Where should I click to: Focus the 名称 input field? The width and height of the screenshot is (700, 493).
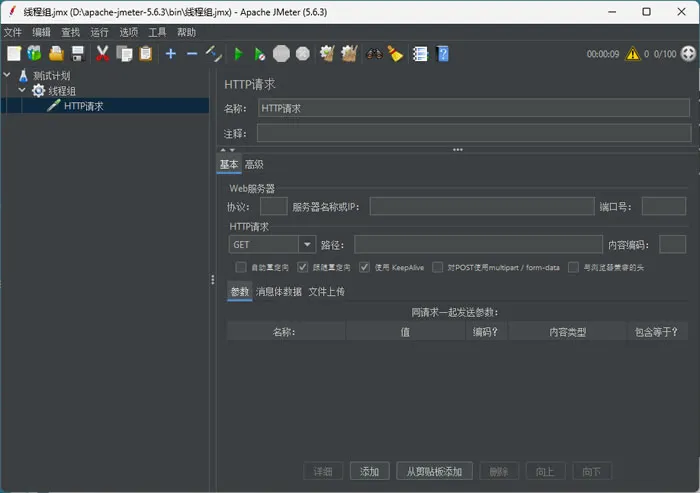point(474,108)
